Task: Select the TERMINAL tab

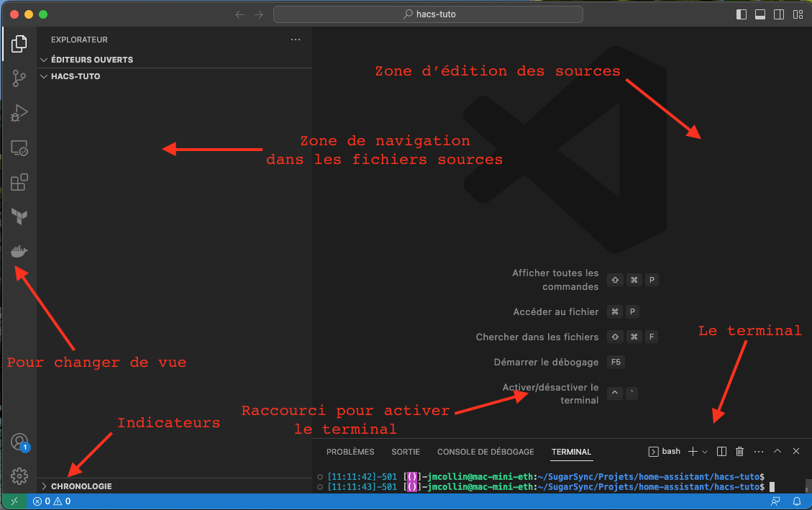Action: (571, 452)
